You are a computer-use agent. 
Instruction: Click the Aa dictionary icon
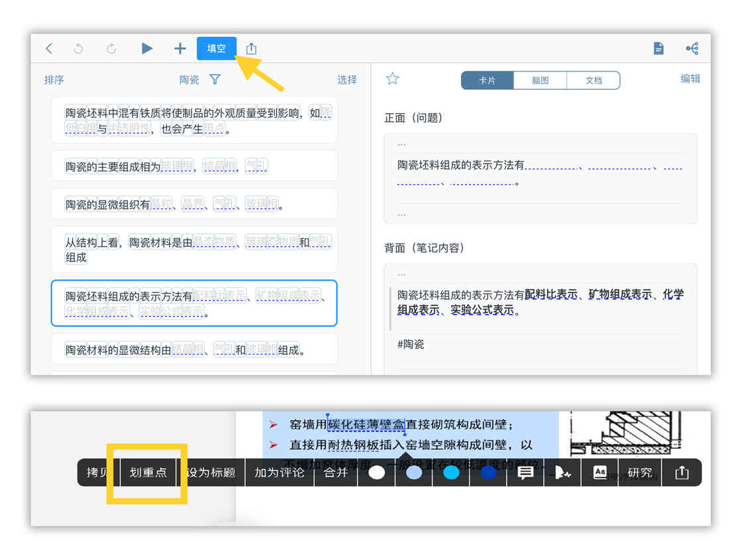point(600,472)
